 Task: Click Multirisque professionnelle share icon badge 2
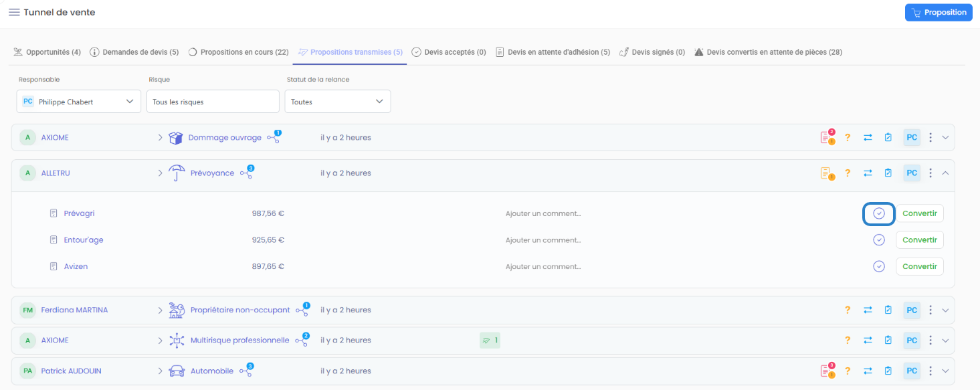[x=302, y=340]
